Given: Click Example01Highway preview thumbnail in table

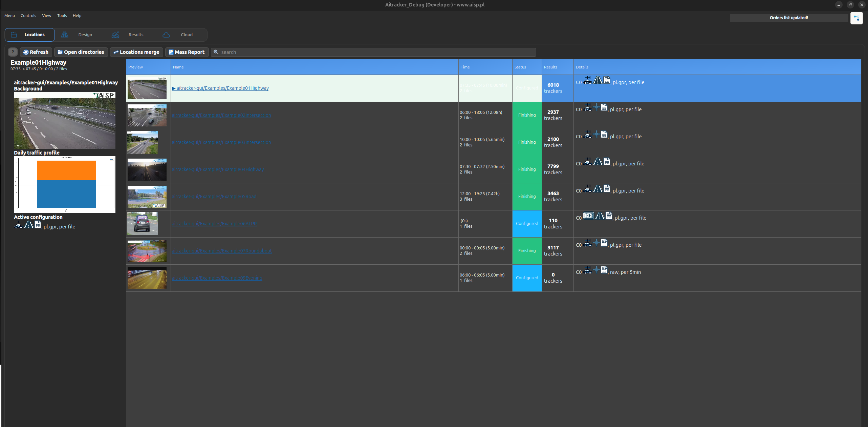Looking at the screenshot, I should (x=147, y=88).
